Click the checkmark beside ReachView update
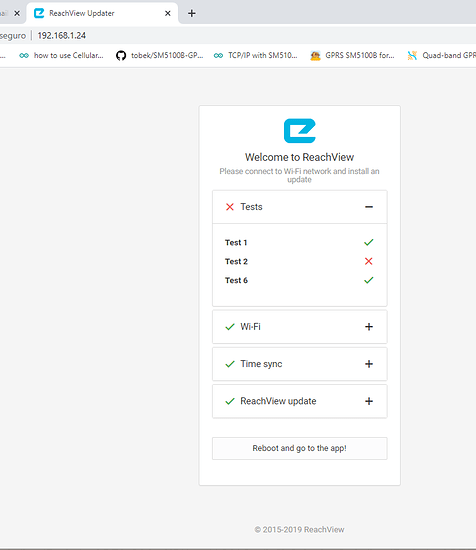The height and width of the screenshot is (550, 476). click(x=230, y=401)
